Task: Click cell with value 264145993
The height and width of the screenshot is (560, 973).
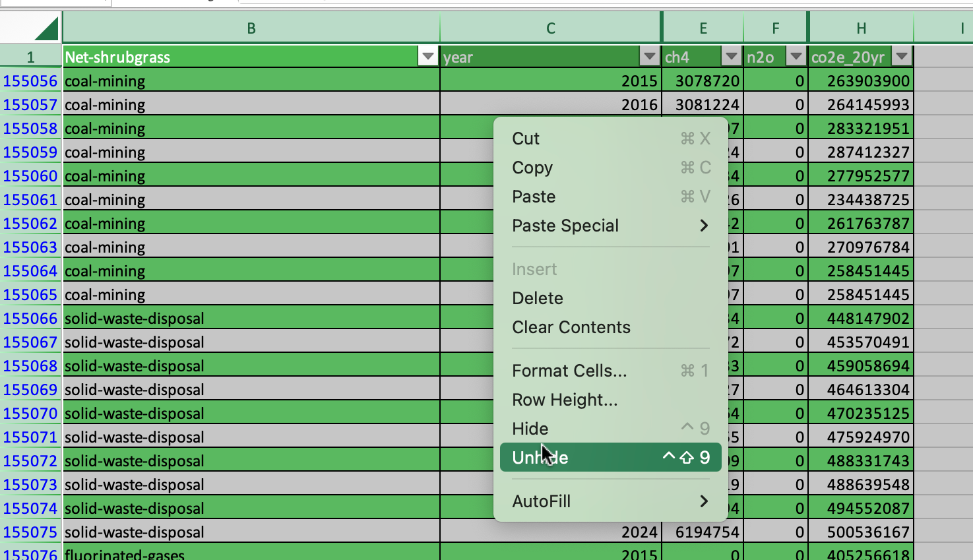Action: click(x=861, y=105)
